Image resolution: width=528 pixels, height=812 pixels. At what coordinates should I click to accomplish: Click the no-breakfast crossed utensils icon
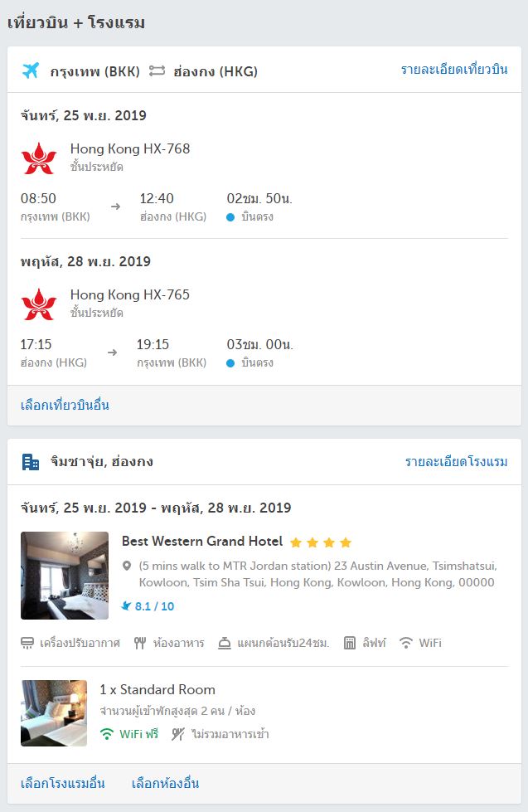click(178, 734)
